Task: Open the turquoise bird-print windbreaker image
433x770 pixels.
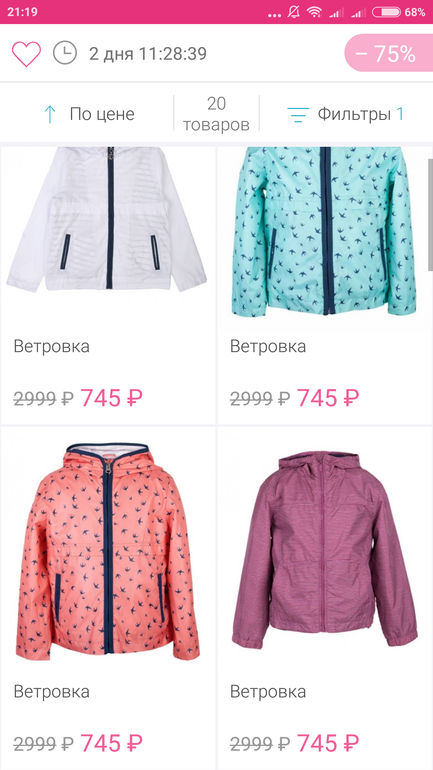Action: point(324,231)
